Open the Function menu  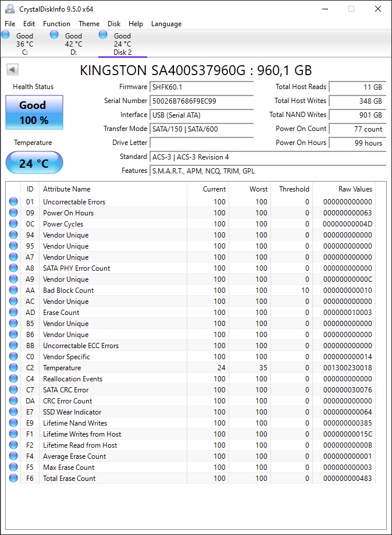click(56, 24)
